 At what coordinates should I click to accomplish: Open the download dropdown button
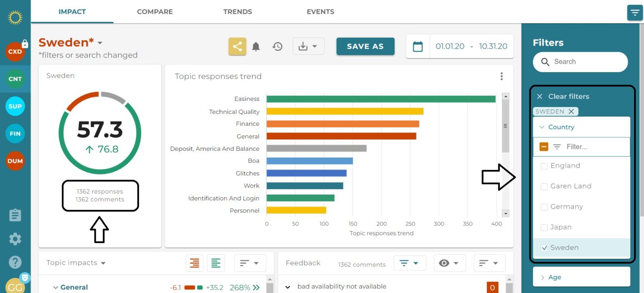(x=308, y=46)
